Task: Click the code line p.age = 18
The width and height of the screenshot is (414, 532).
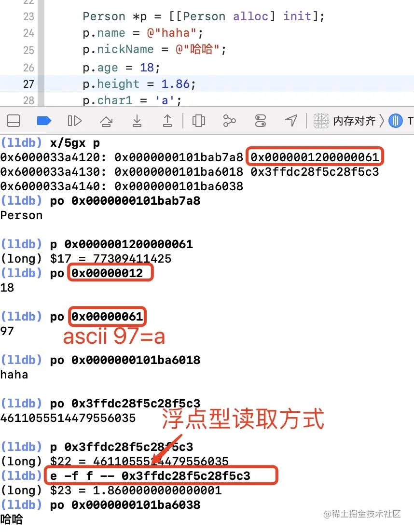Action: (x=121, y=68)
